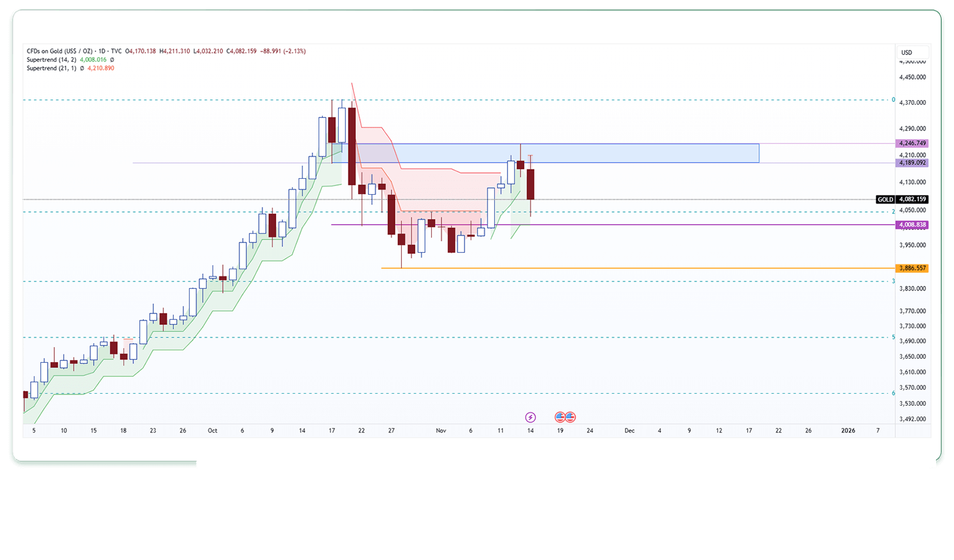
Task: Click the black GOLD 4,082.159 last price label
Action: click(x=902, y=200)
